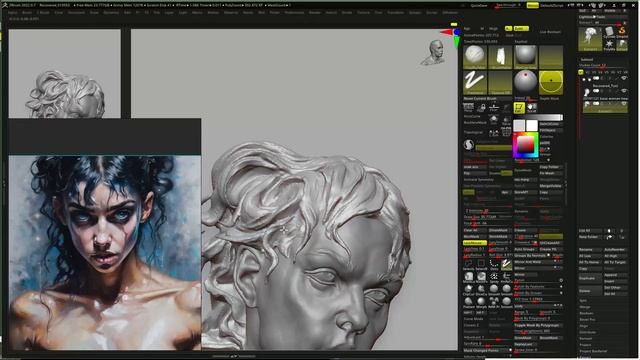Select the yellow circle depth mask icon

point(551,82)
